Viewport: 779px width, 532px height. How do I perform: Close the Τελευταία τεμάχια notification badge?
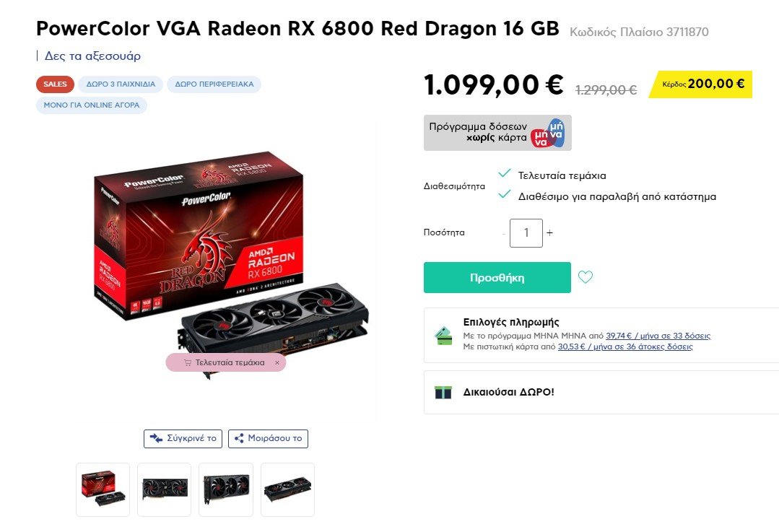tap(277, 362)
